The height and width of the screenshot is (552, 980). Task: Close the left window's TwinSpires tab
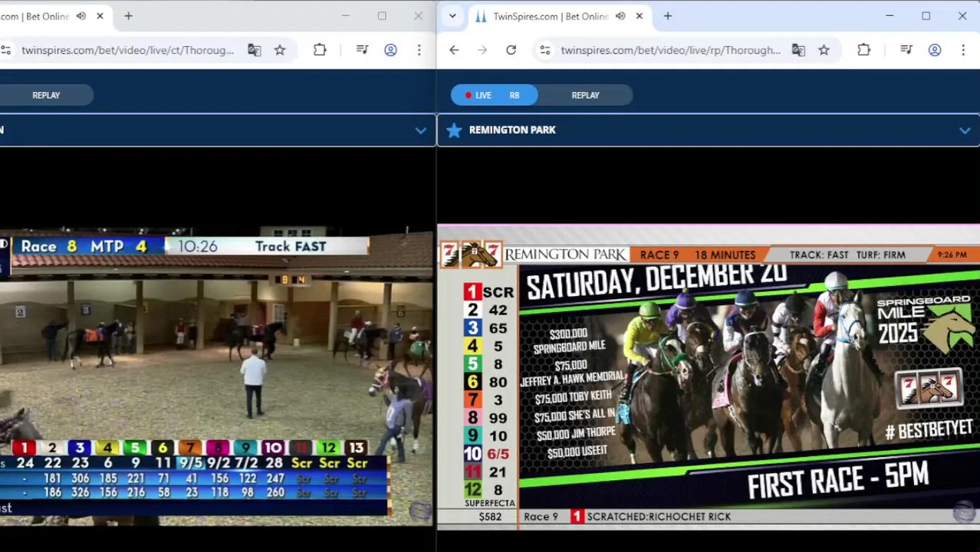100,16
